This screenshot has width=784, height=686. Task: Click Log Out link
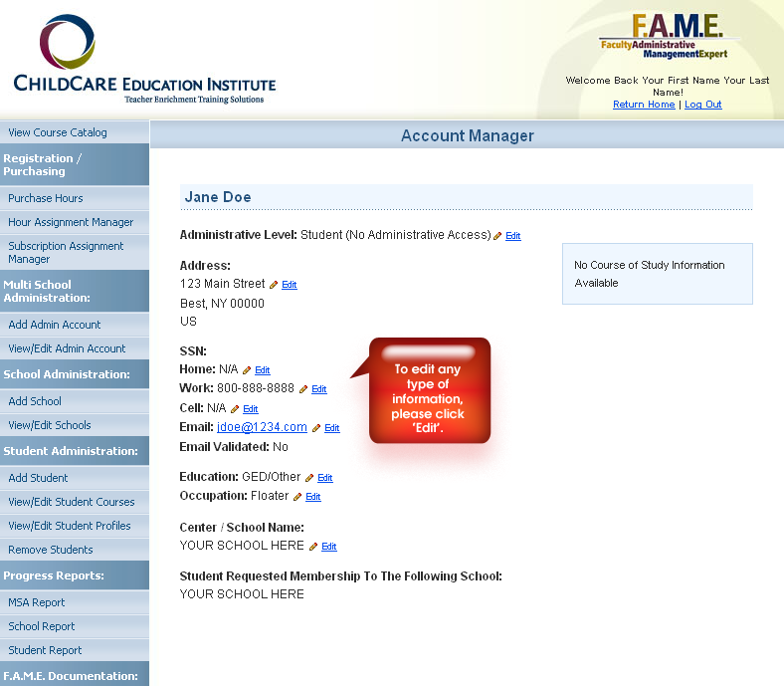click(x=703, y=105)
